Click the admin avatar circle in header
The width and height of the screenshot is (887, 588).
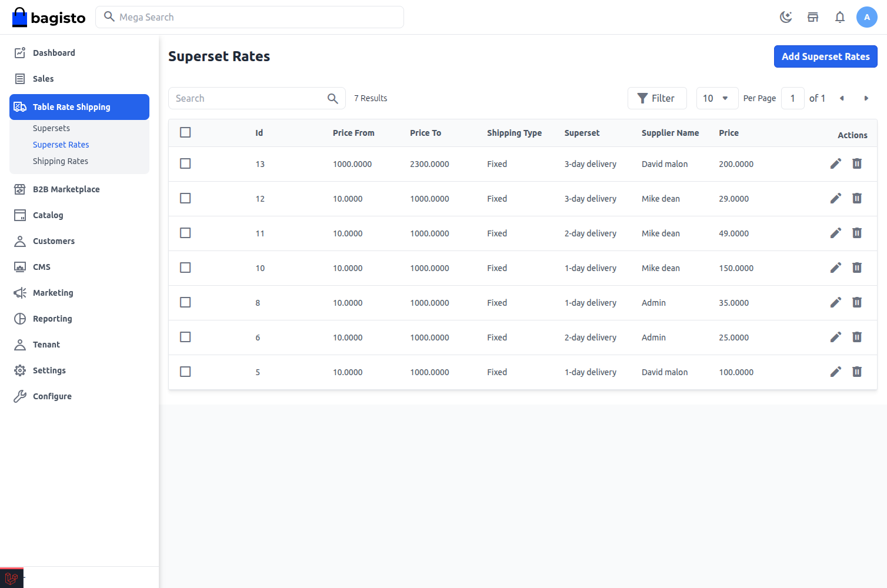pyautogui.click(x=867, y=17)
